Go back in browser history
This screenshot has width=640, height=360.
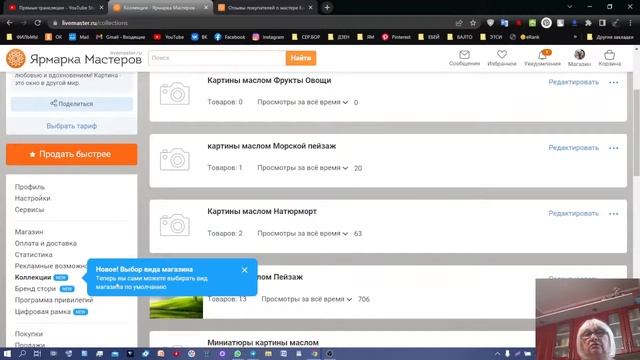(x=9, y=23)
